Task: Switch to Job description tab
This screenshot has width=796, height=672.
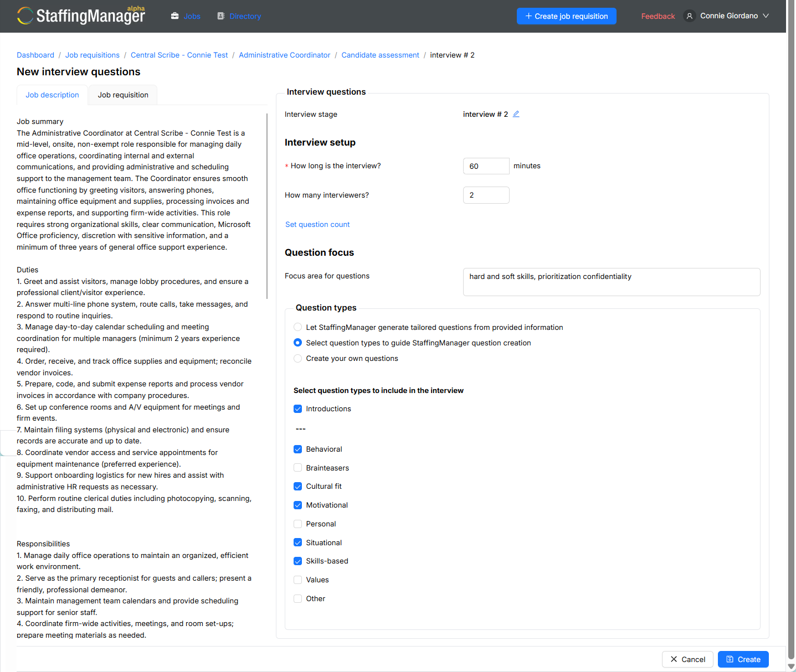Action: [x=52, y=95]
